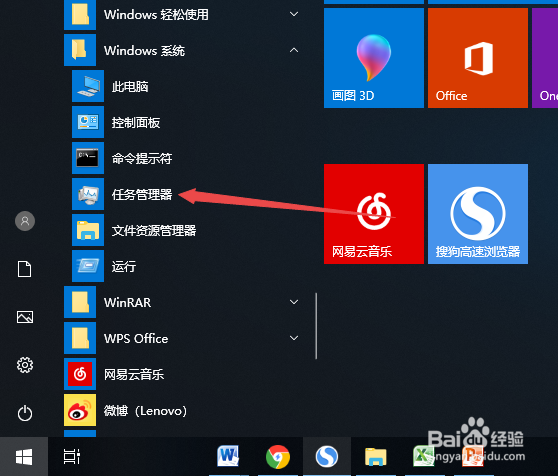Image resolution: width=558 pixels, height=476 pixels.
Task: Select the 命令提示符 text label
Action: (142, 158)
